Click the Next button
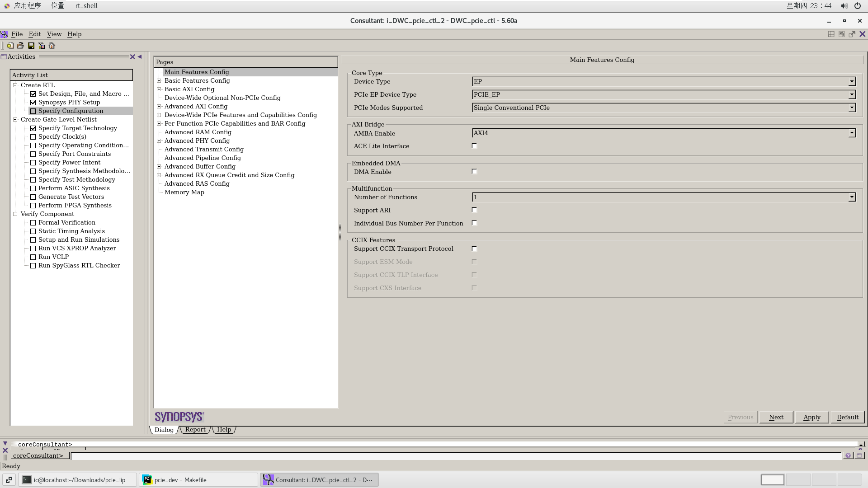This screenshot has height=488, width=868. [x=776, y=417]
